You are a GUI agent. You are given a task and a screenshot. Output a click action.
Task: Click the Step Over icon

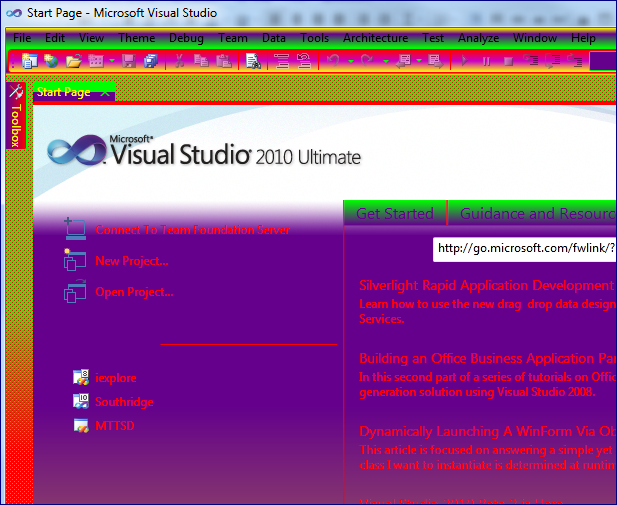coord(552,61)
